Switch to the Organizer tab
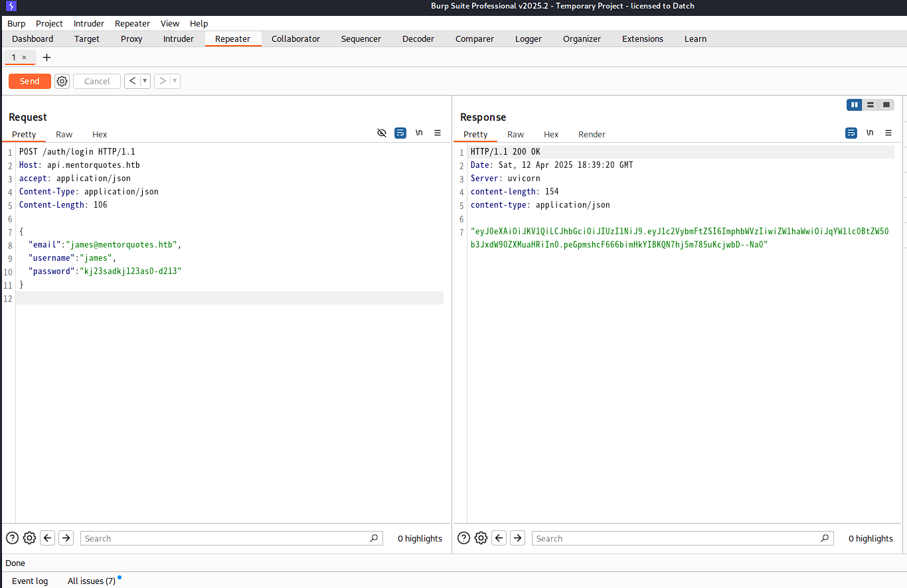 point(582,38)
